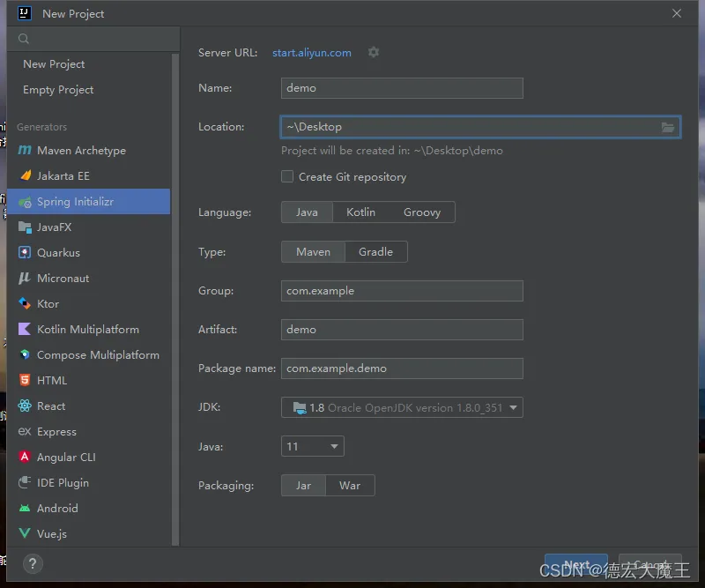Set packaging to War
The image size is (705, 588).
coord(350,486)
